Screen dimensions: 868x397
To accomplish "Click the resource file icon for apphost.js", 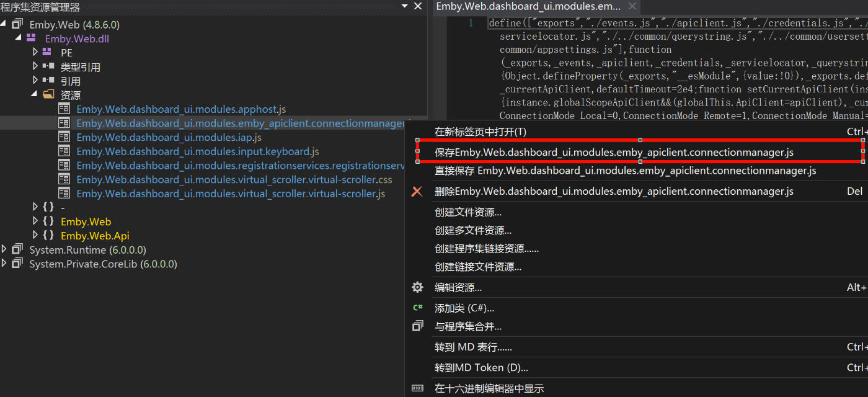I will [x=64, y=109].
